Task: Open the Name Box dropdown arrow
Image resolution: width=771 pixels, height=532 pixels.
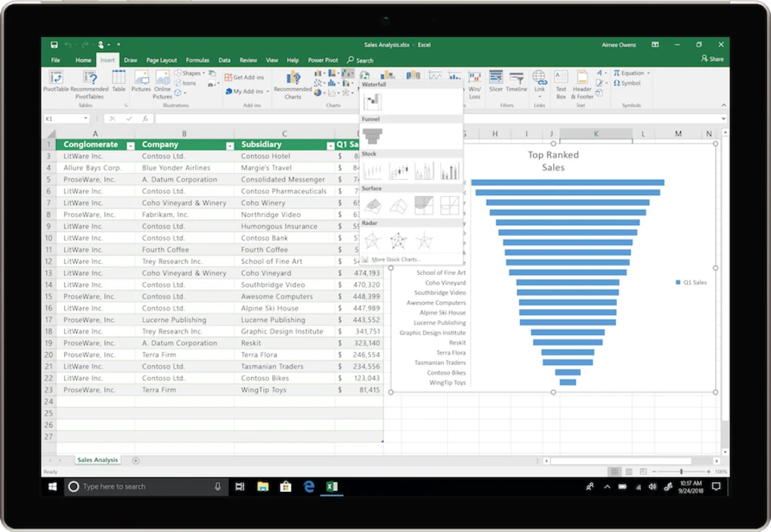Action: pos(85,119)
